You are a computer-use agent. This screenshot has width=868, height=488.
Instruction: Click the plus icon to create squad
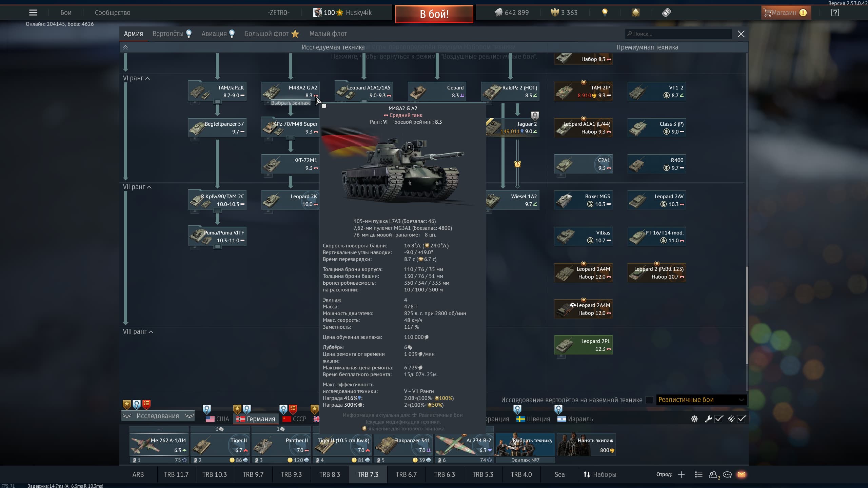tap(681, 474)
